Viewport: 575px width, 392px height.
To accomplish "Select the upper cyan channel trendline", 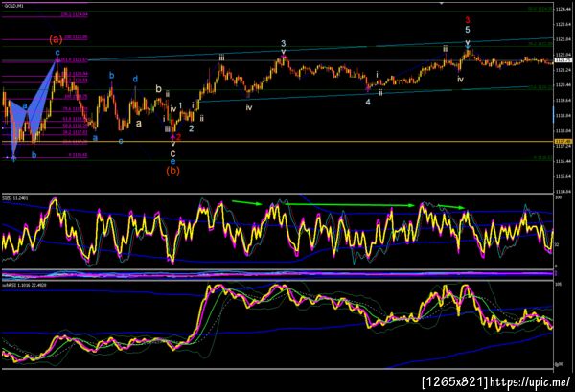I will click(319, 50).
